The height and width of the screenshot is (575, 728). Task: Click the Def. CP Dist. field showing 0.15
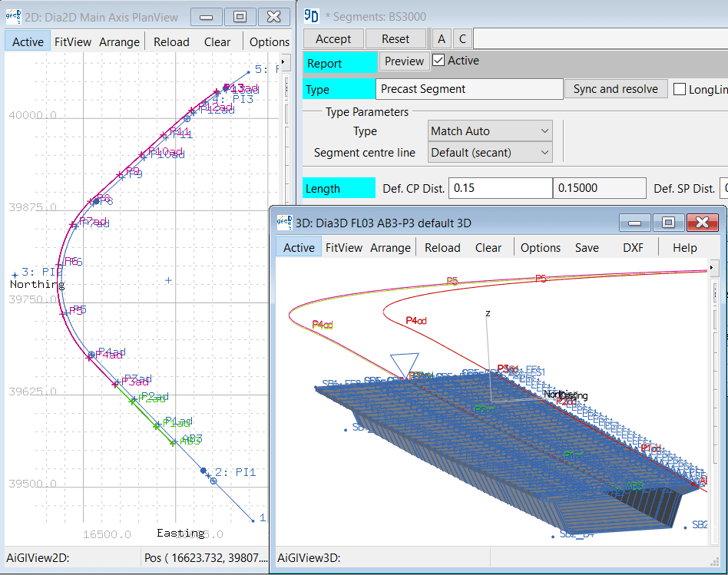point(500,188)
